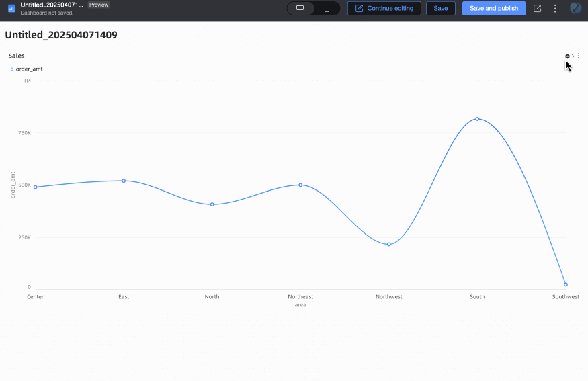This screenshot has height=381, width=588.
Task: Click the South data point on line
Action: coord(477,119)
